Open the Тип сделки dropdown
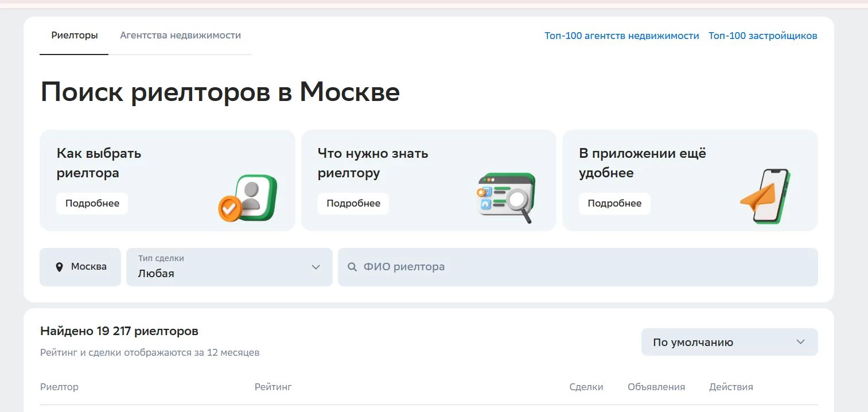Viewport: 868px width, 412px height. [229, 266]
